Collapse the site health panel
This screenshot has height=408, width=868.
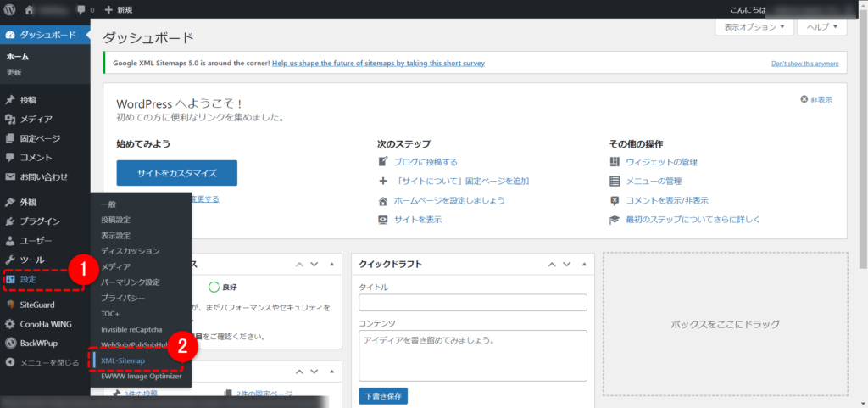[331, 264]
